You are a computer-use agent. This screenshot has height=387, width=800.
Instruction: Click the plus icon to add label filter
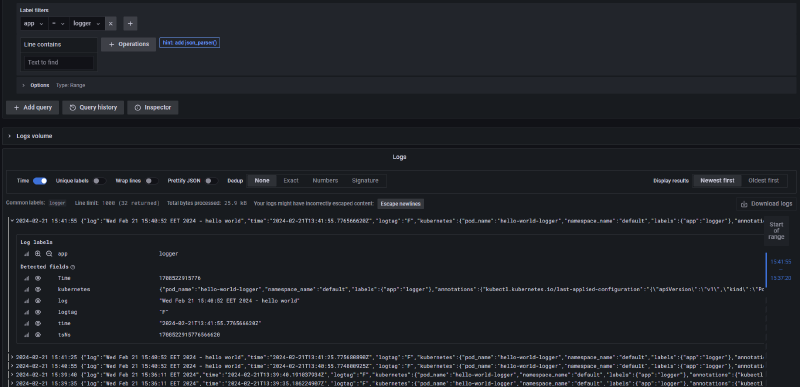coord(130,23)
